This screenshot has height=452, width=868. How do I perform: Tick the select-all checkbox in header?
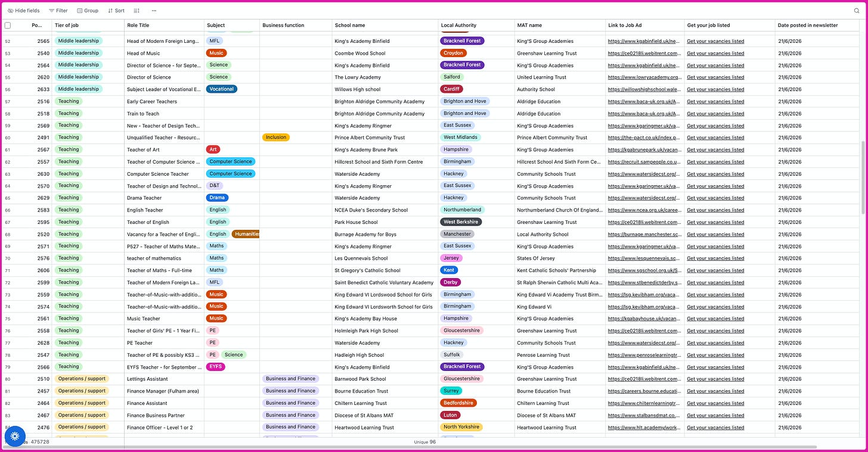[8, 26]
